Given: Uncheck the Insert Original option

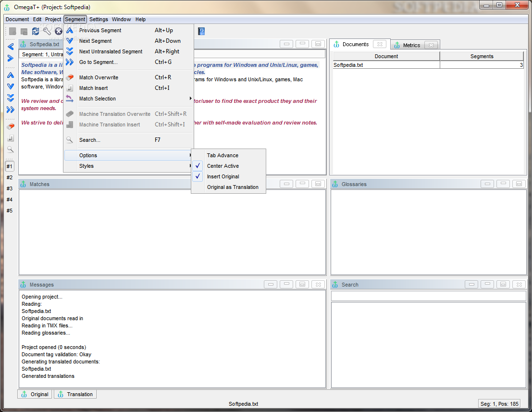Looking at the screenshot, I should (x=229, y=176).
